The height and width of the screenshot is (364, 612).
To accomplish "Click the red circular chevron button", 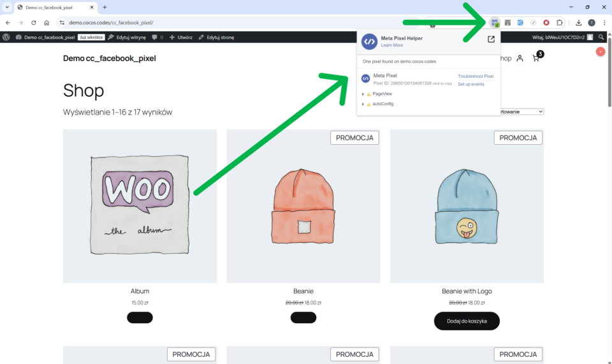I will (600, 51).
